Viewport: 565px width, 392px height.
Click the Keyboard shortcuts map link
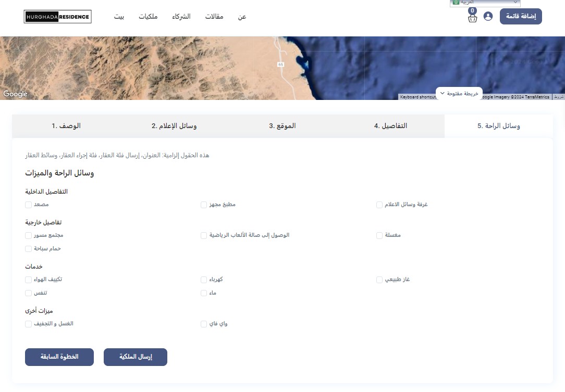pyautogui.click(x=417, y=97)
